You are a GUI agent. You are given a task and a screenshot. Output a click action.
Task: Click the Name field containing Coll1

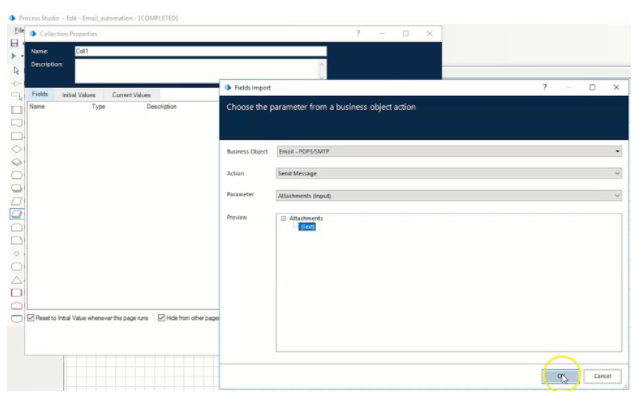tap(201, 51)
